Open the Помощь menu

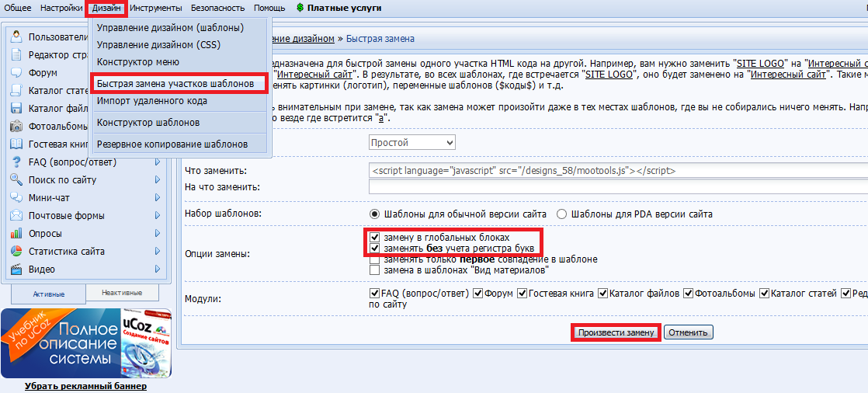269,8
